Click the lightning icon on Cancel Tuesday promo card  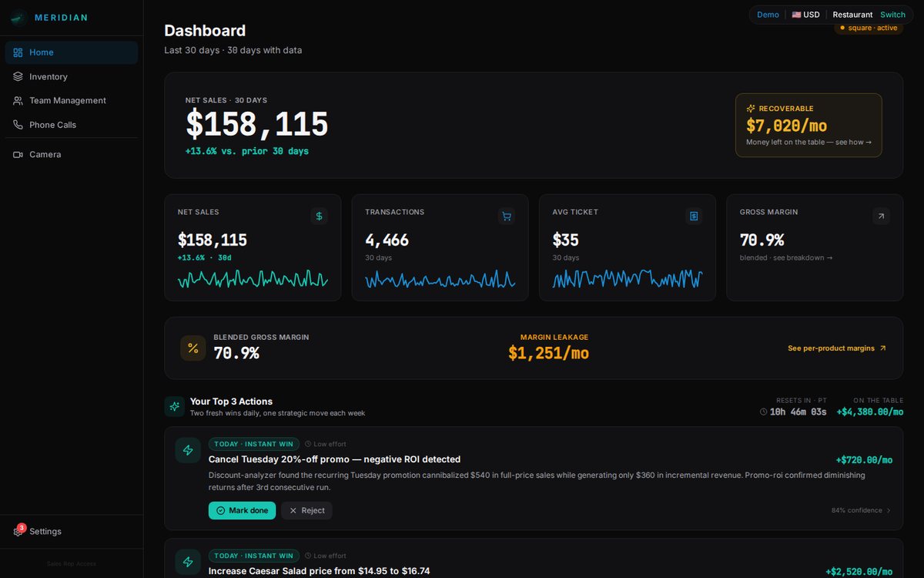pyautogui.click(x=188, y=450)
